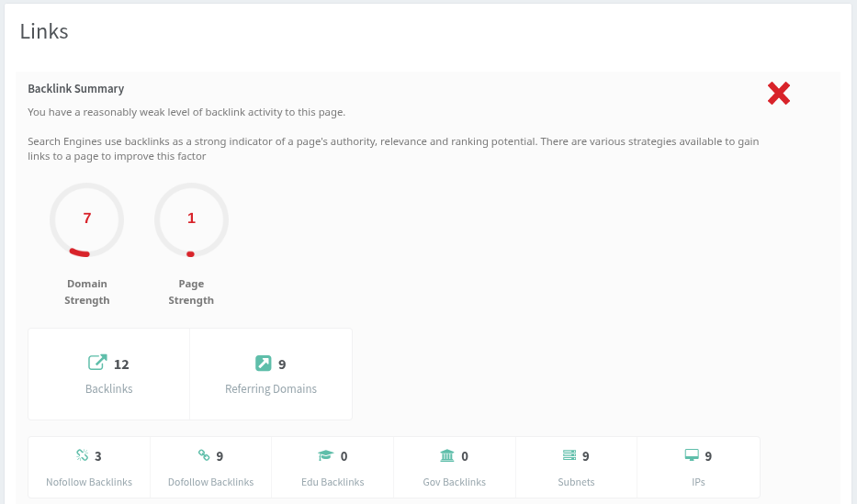Click the Domain Strength gauge showing 7
This screenshot has width=857, height=504.
[x=87, y=220]
